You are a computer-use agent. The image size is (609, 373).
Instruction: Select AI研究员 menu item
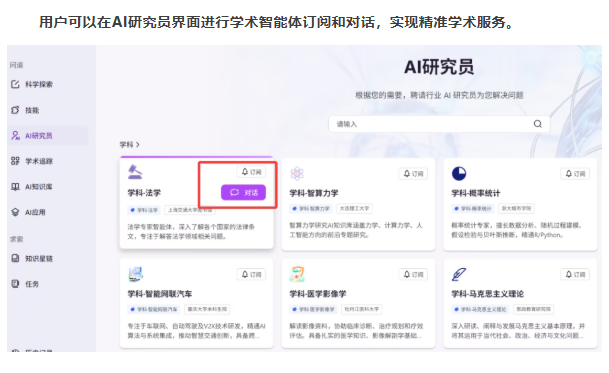tap(47, 136)
